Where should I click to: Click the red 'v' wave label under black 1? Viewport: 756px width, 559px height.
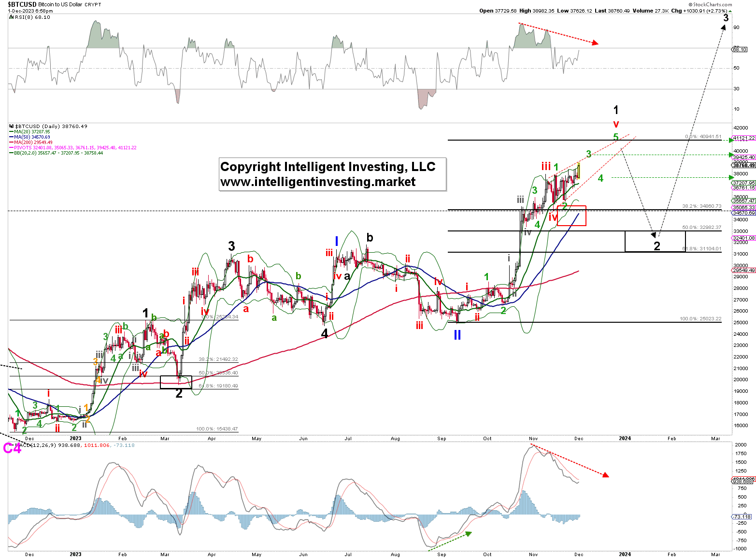pyautogui.click(x=616, y=124)
